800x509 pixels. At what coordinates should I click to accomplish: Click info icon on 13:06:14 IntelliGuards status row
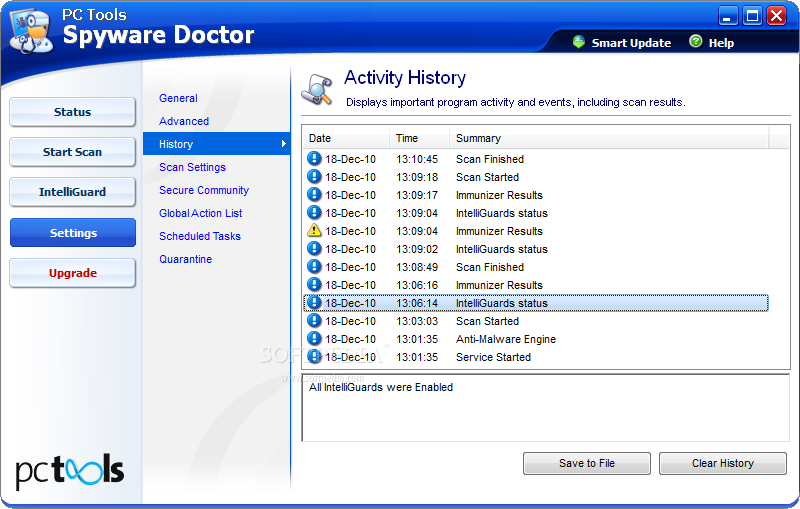pos(314,302)
